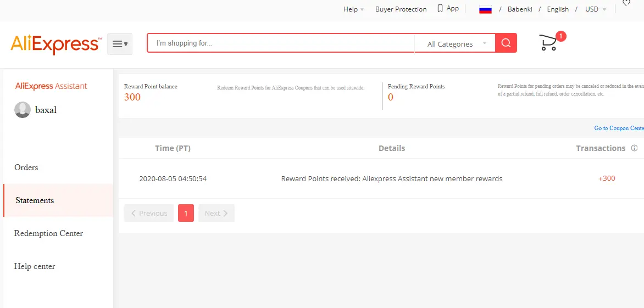Click the 'Redeem Reward Points' description text

click(291, 88)
